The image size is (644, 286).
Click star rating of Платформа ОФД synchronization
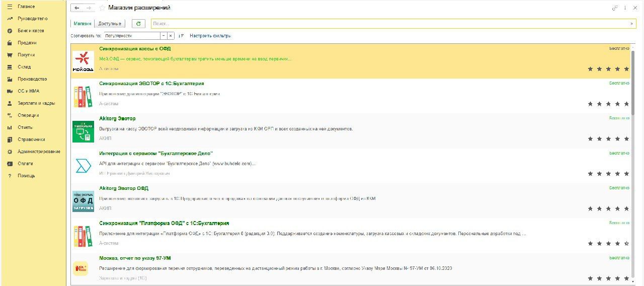(608, 243)
